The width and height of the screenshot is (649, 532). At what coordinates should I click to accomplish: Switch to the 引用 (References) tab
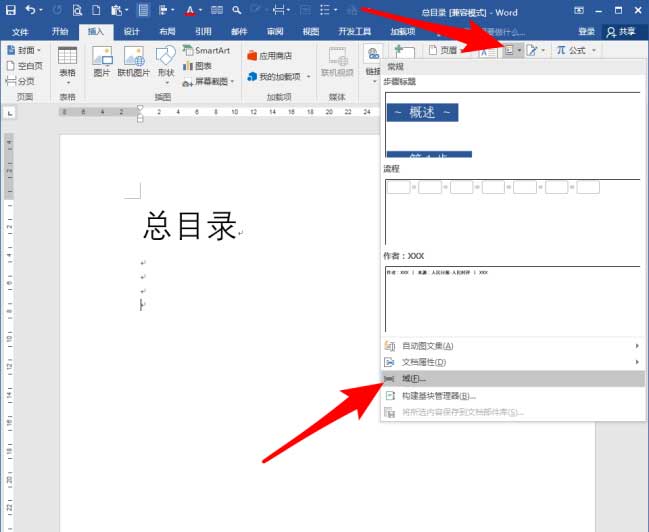(x=203, y=31)
